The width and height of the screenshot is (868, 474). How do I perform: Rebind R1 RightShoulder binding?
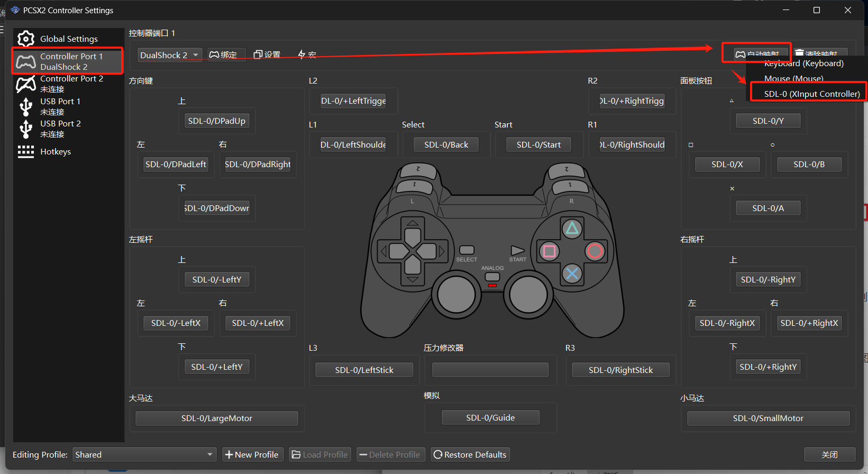pos(632,144)
